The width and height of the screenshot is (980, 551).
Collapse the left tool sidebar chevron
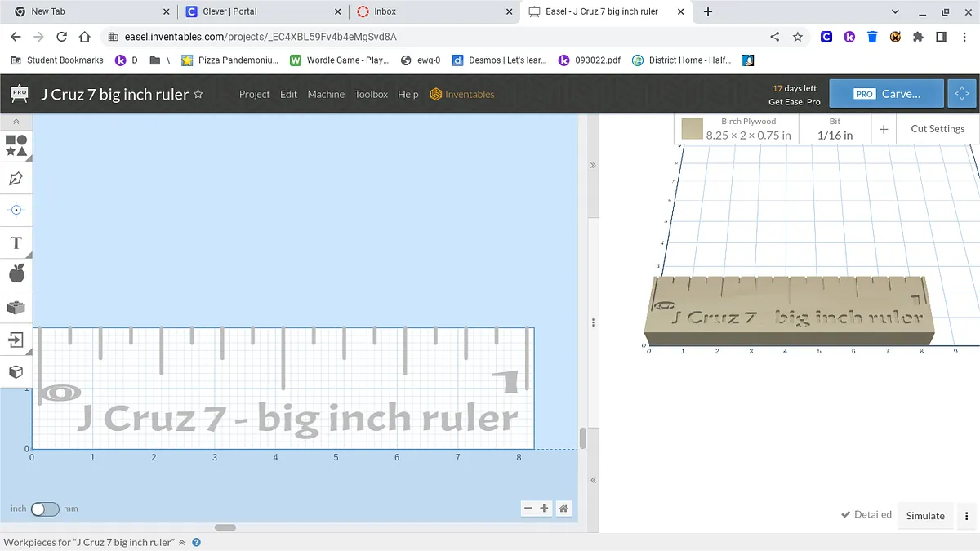(x=16, y=122)
